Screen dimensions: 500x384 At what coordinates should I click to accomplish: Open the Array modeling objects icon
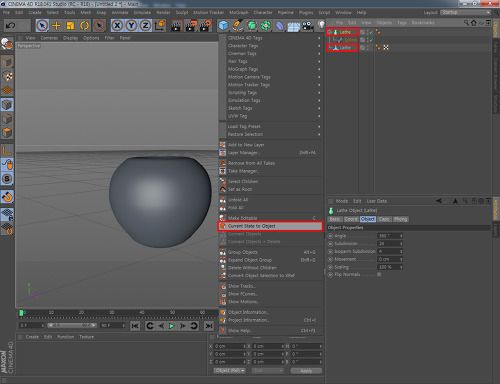tap(266, 25)
